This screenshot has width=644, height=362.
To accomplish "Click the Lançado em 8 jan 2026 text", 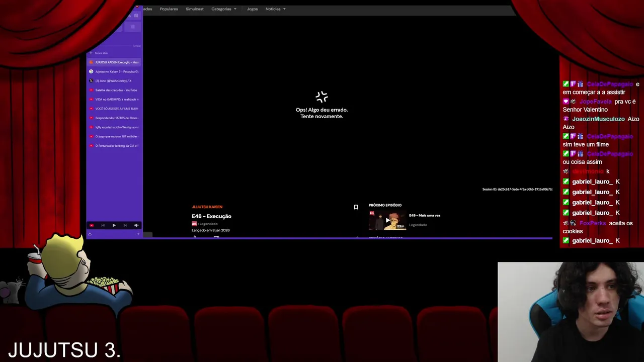I will tap(211, 230).
